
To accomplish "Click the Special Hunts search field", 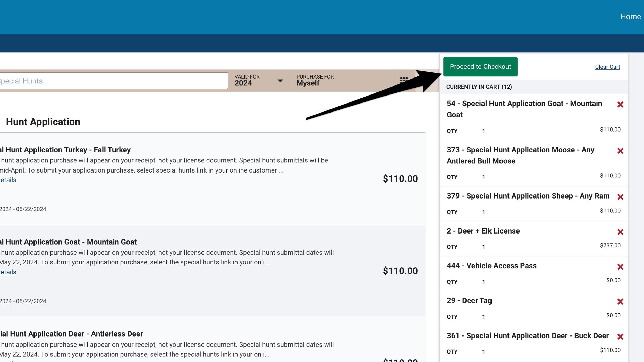I will 113,81.
